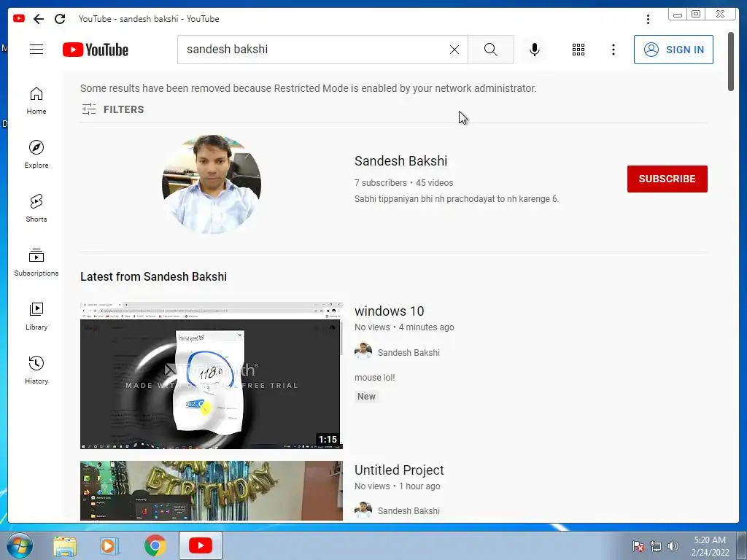Click the YouTube app taskbar icon
The height and width of the screenshot is (560, 747).
(x=201, y=545)
